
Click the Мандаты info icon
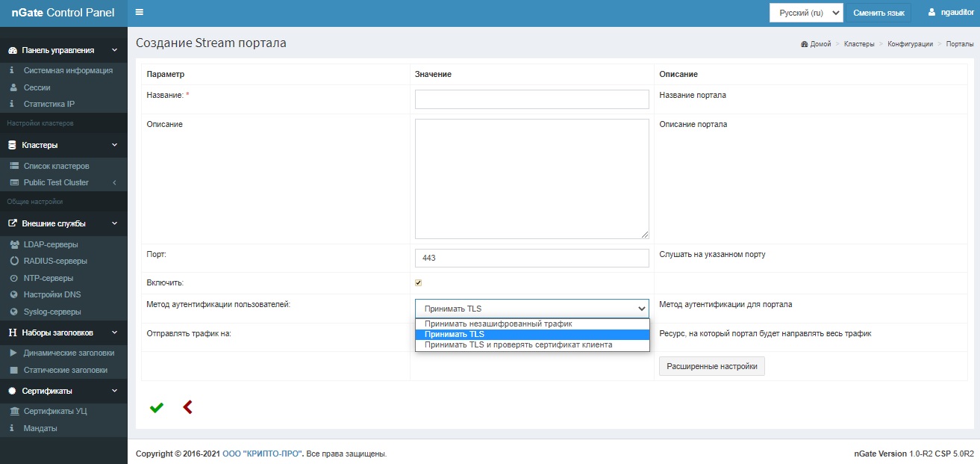pyautogui.click(x=13, y=428)
